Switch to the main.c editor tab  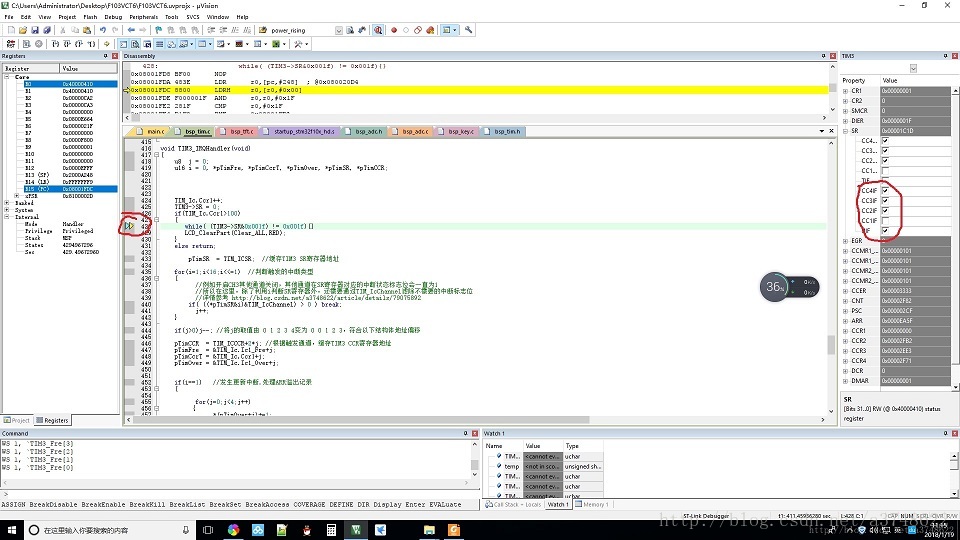(154, 132)
